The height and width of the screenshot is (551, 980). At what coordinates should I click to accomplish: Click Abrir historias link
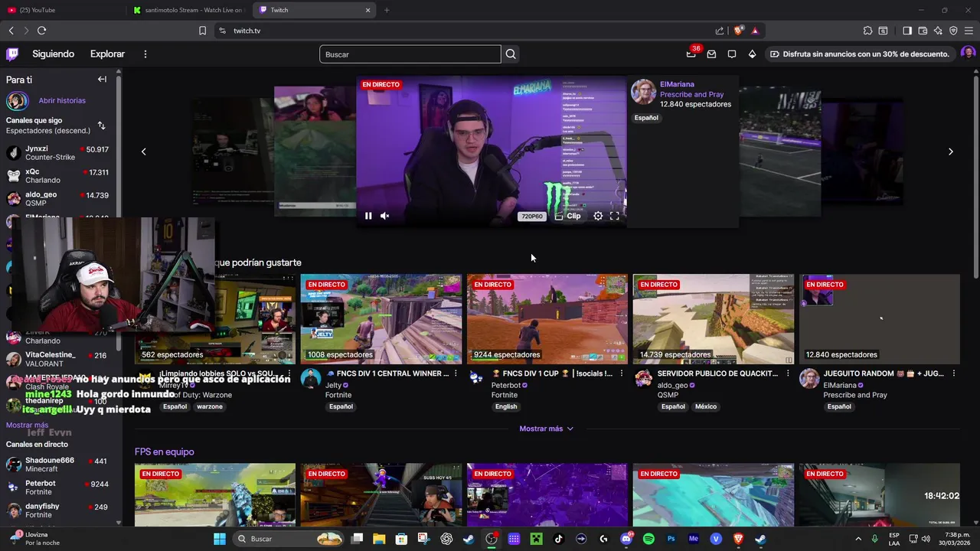(62, 100)
